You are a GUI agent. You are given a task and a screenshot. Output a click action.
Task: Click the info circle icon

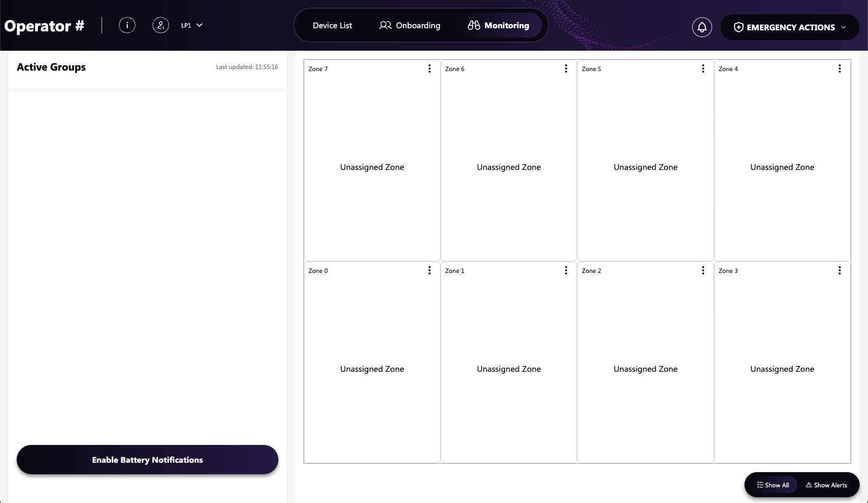pyautogui.click(x=127, y=25)
